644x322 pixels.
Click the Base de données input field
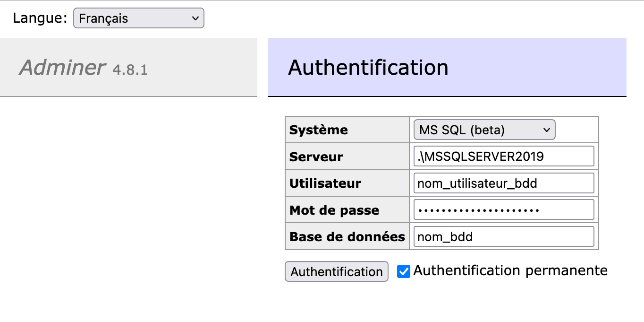(x=504, y=236)
